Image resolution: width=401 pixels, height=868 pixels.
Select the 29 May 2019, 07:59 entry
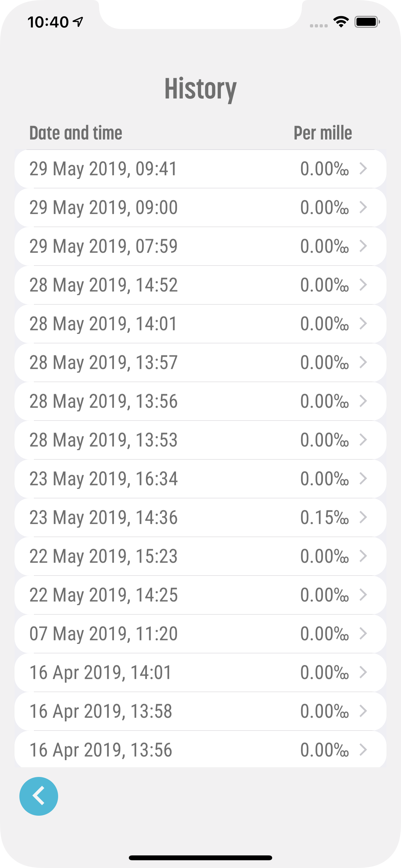pyautogui.click(x=200, y=246)
